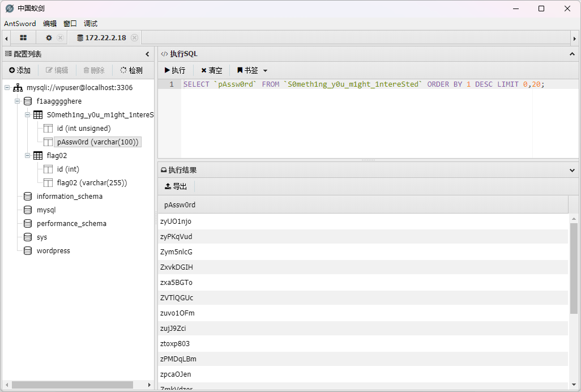The height and width of the screenshot is (392, 581).
Task: Click the left tab-scroll arrow
Action: click(6, 38)
